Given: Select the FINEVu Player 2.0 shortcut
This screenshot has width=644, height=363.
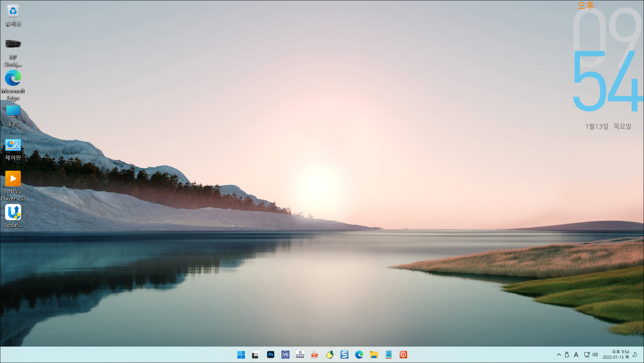Looking at the screenshot, I should 13,186.
